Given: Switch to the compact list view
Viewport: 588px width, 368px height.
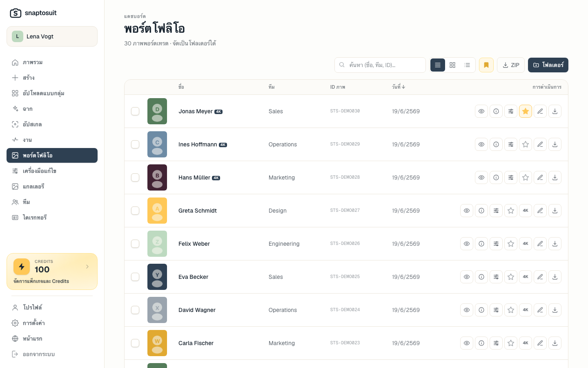Looking at the screenshot, I should point(467,65).
